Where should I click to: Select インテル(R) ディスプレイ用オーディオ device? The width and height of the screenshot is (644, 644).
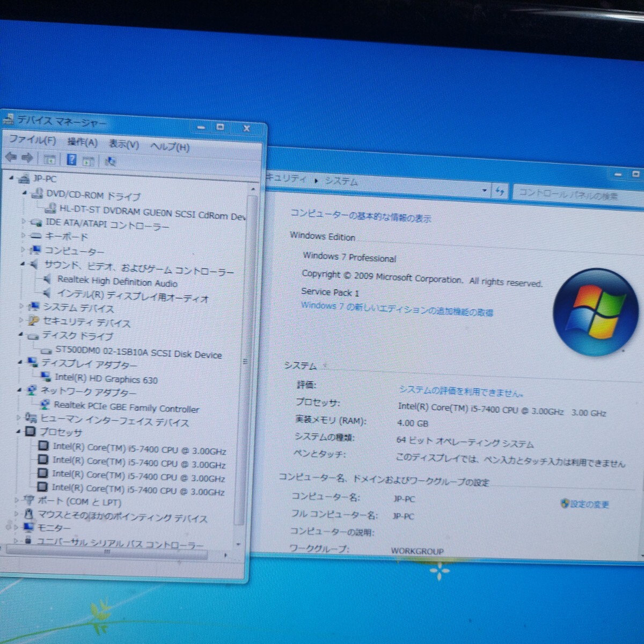click(133, 295)
